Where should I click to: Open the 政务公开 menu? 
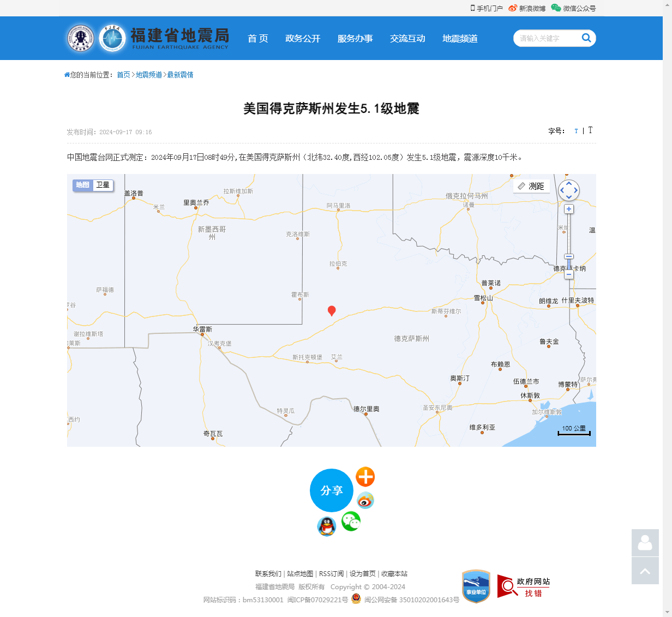pyautogui.click(x=303, y=38)
